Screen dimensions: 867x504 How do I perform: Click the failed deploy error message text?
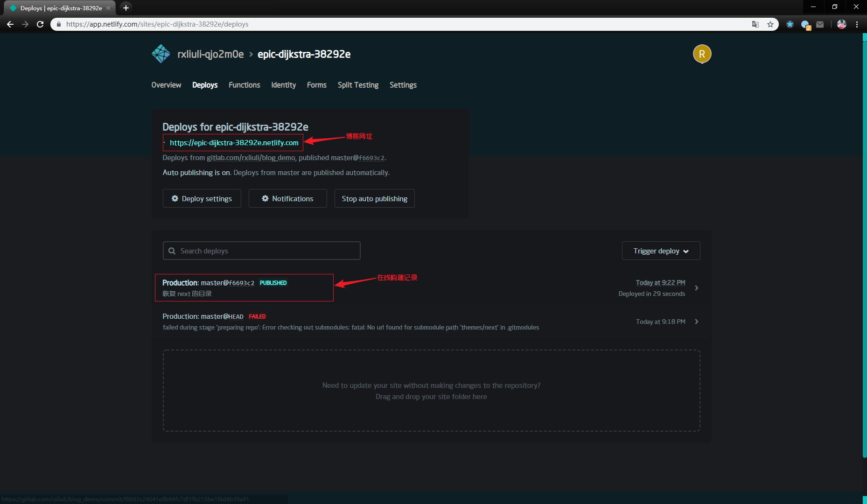click(x=351, y=328)
